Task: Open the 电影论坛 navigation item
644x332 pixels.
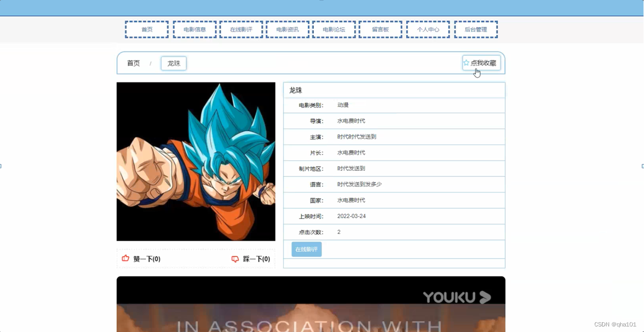Action: 334,29
